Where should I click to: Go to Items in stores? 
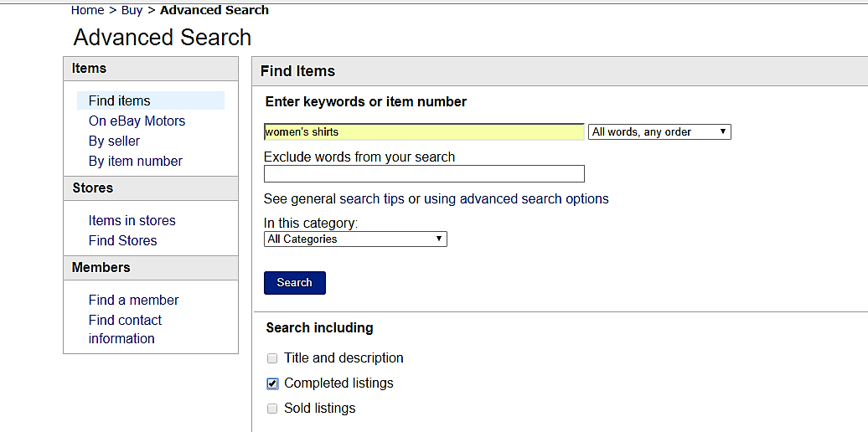pyautogui.click(x=132, y=220)
